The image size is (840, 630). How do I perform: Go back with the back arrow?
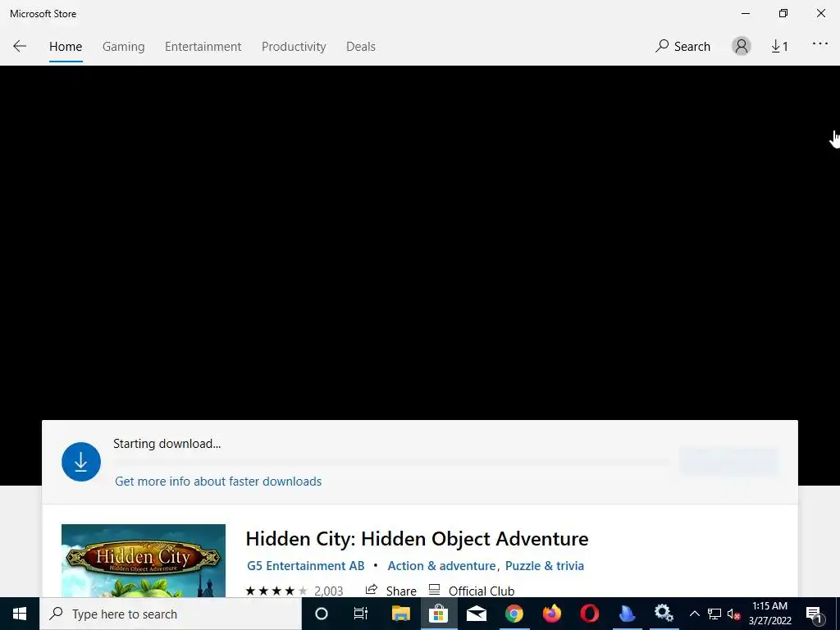click(x=20, y=46)
